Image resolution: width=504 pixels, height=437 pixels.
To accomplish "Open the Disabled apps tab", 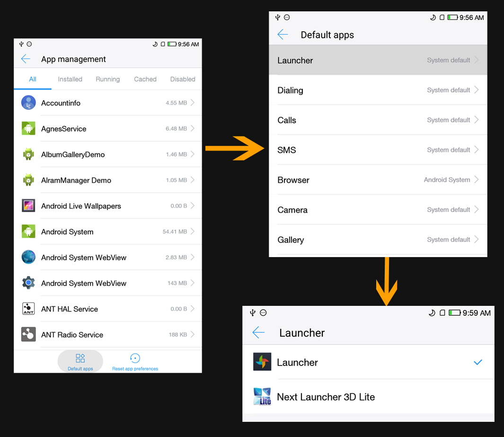I will 183,79.
